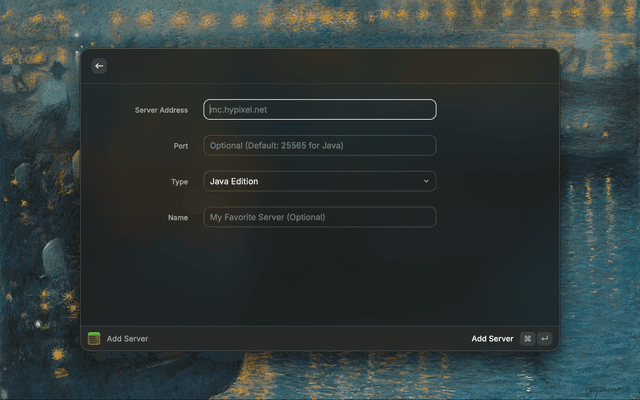The height and width of the screenshot is (400, 640).
Task: Click the Optional Default 25565 placeholder
Action: (276, 146)
